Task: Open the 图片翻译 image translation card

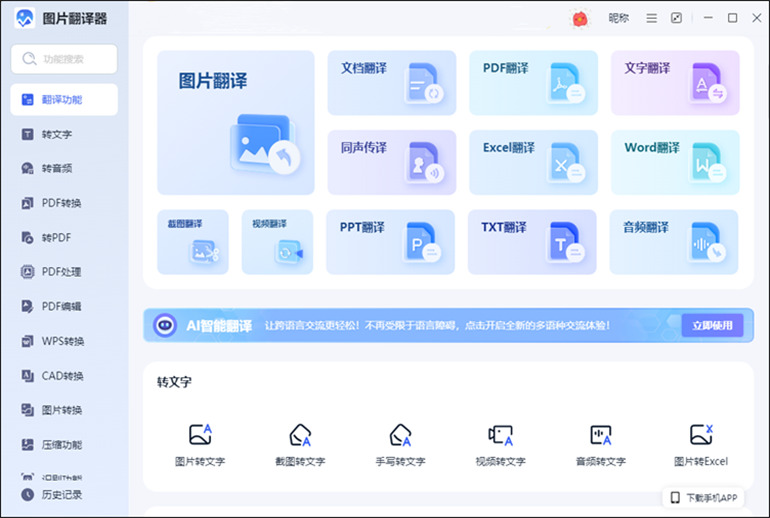Action: point(236,122)
